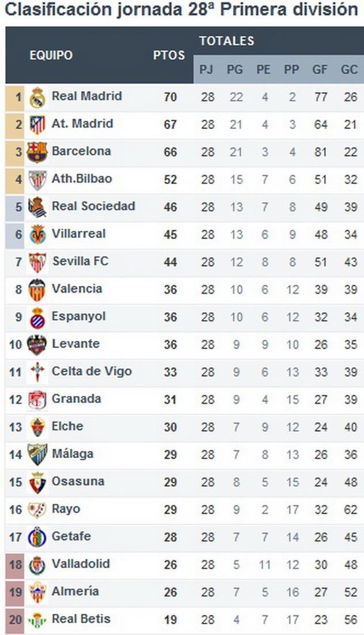
Task: Click the Athletic Bilbao crest icon
Action: (37, 180)
